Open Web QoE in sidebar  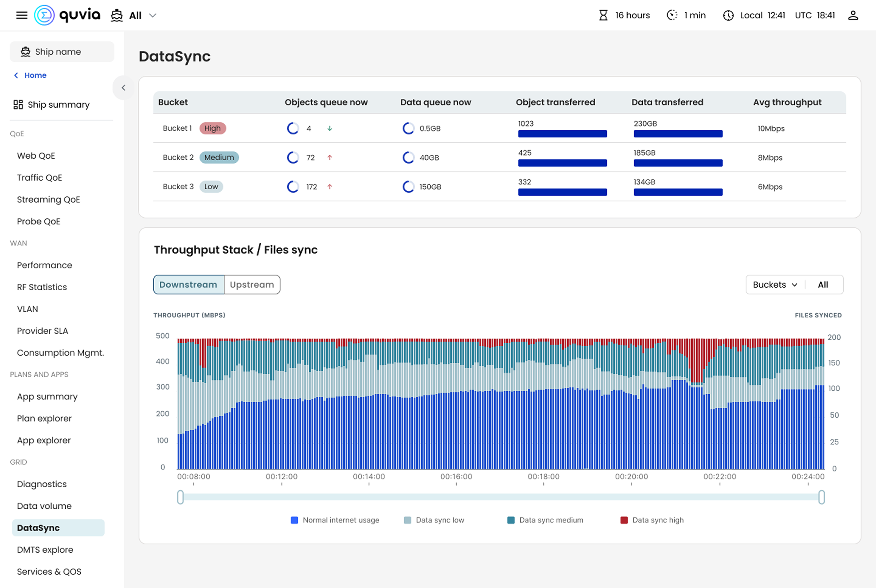(36, 156)
